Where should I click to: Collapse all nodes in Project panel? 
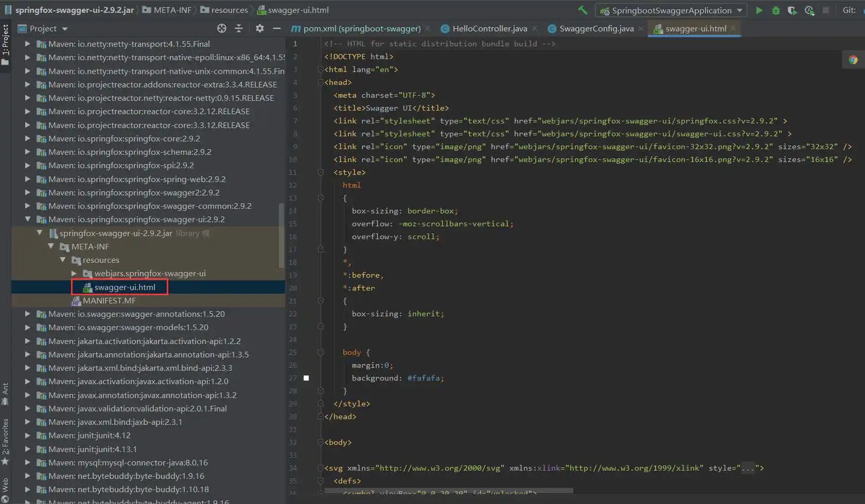tap(239, 28)
